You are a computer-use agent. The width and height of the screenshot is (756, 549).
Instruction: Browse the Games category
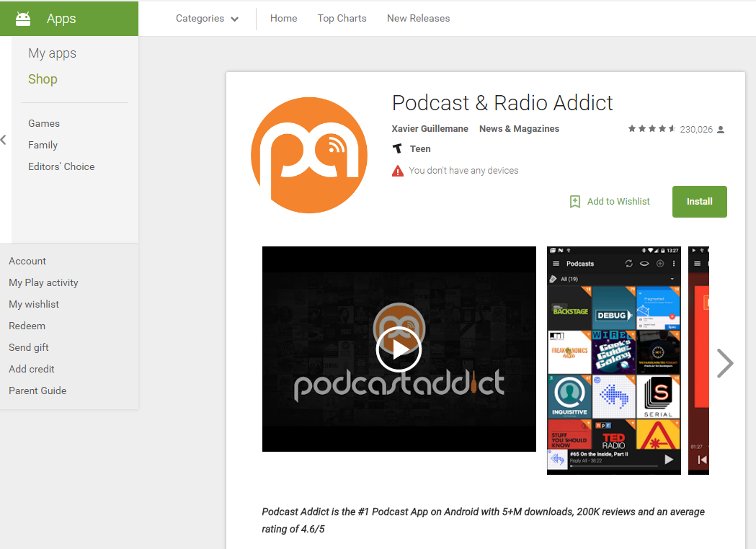(x=44, y=123)
